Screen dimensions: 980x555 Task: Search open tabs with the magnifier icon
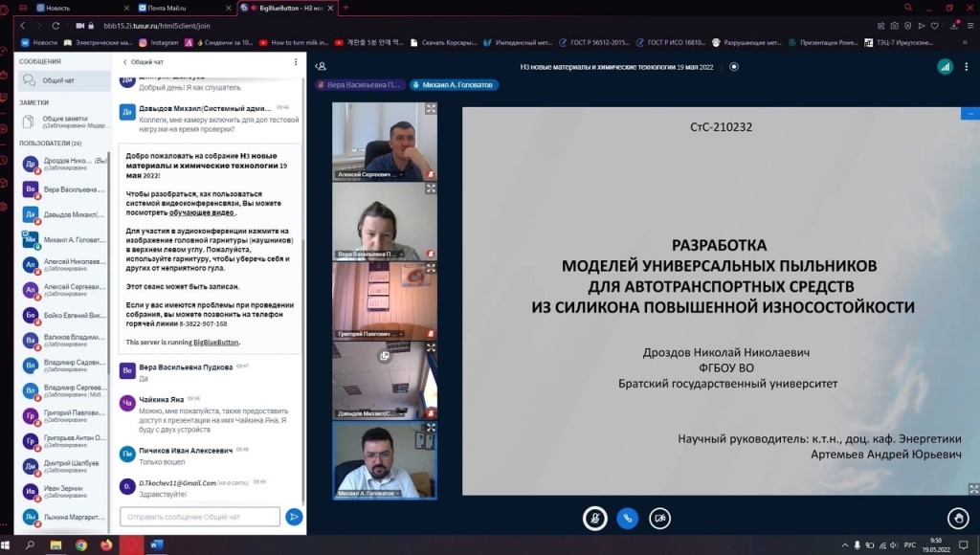coord(908,8)
